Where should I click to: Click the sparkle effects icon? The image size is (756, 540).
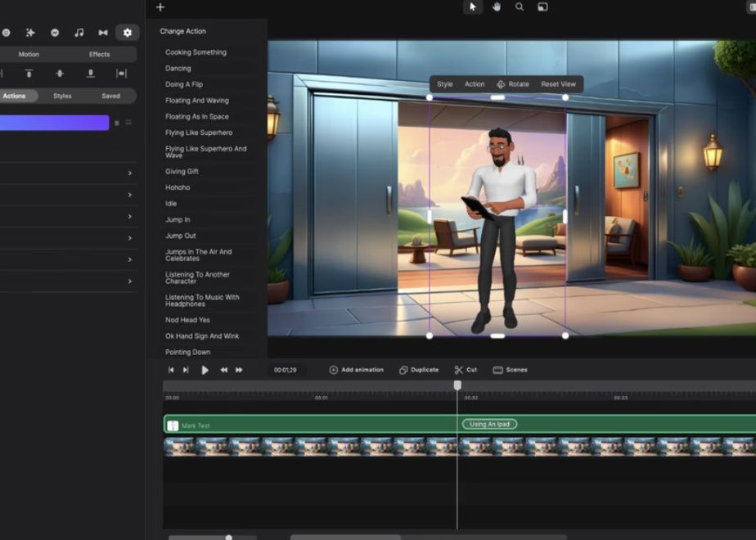click(30, 33)
